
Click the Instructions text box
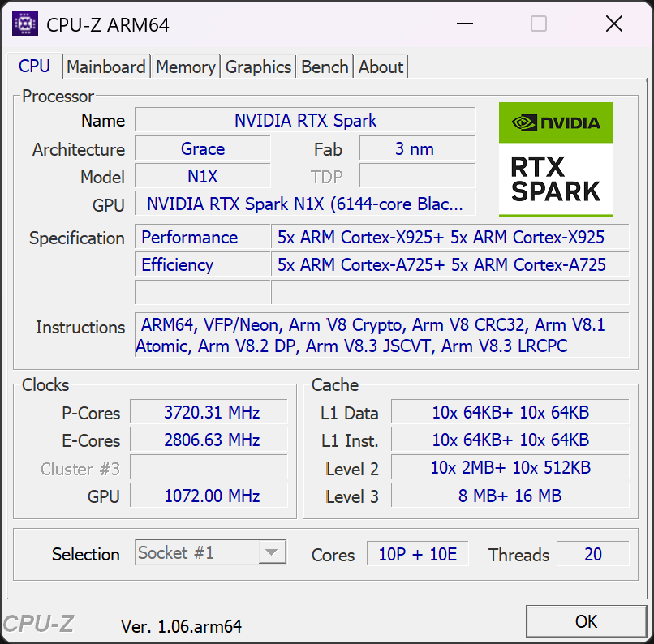click(x=381, y=335)
